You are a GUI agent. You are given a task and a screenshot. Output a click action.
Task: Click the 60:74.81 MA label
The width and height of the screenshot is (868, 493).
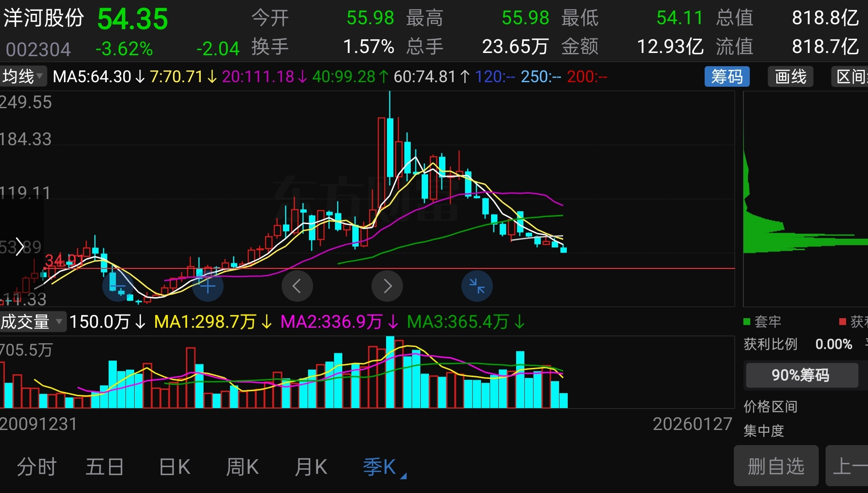[x=432, y=77]
